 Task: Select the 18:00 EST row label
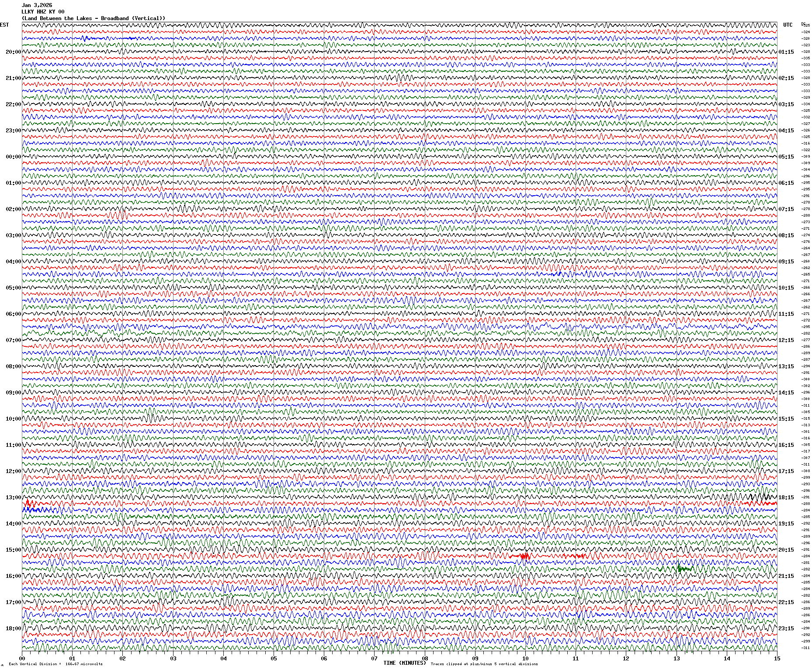13,629
